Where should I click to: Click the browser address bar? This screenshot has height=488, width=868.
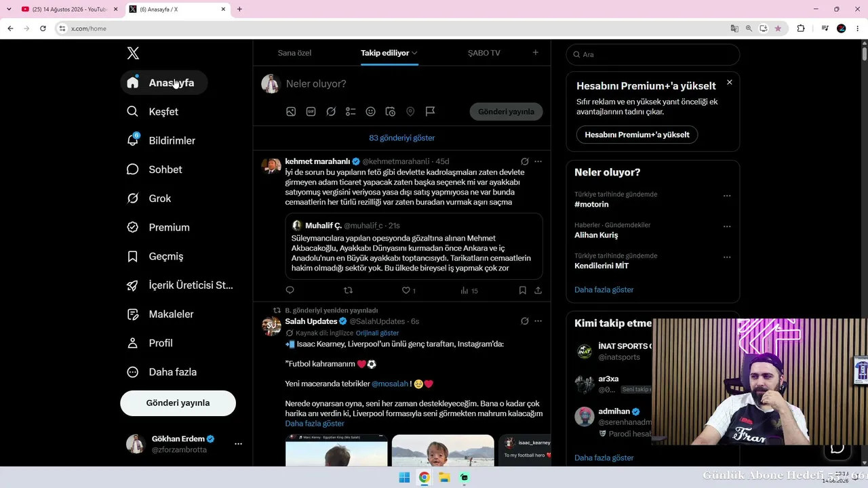(x=393, y=28)
